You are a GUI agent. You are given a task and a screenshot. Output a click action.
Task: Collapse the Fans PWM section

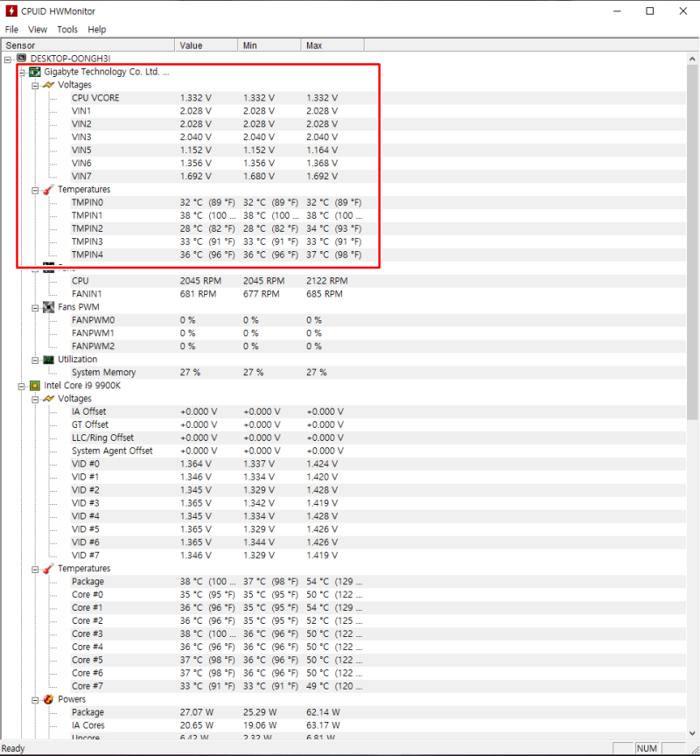[x=35, y=308]
